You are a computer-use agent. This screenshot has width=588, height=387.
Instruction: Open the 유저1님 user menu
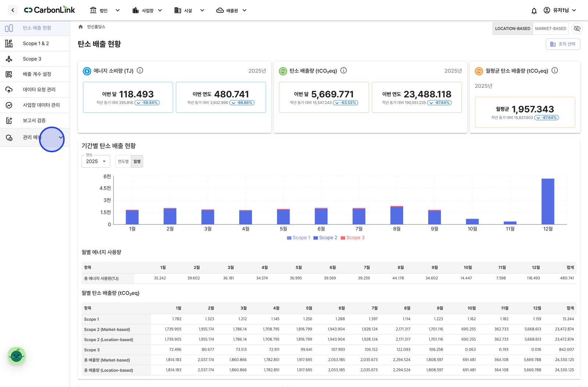tap(560, 10)
